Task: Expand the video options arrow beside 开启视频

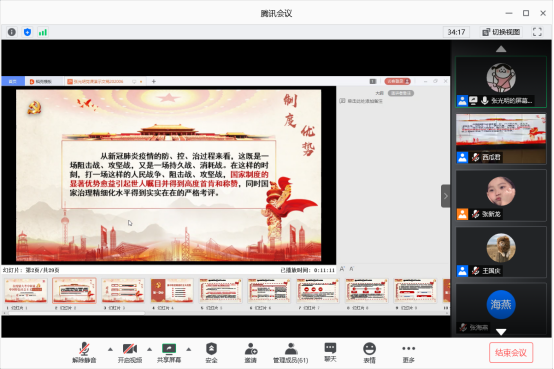Action: [149, 349]
